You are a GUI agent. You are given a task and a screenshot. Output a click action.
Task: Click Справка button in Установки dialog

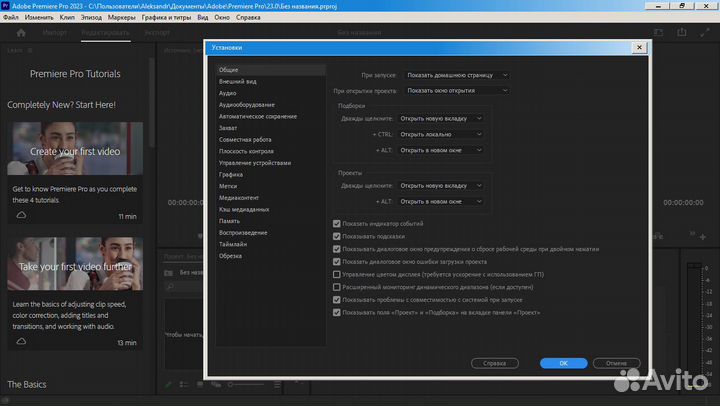tap(495, 363)
